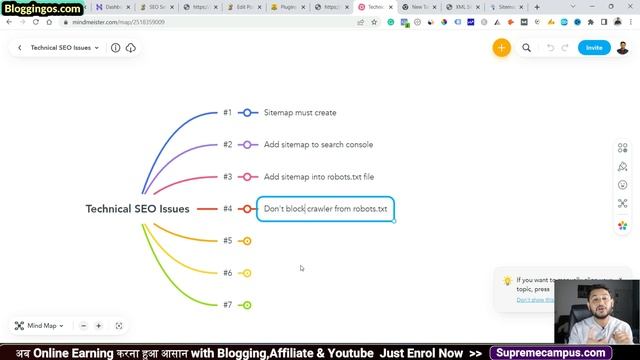Click the #5 orange circle node
The height and width of the screenshot is (360, 640).
point(247,241)
